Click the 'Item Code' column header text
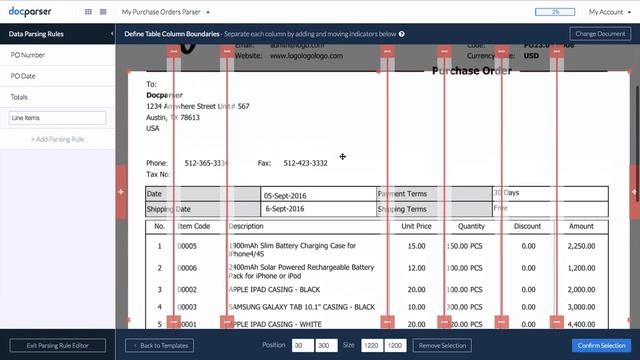This screenshot has width=640, height=360. [x=194, y=226]
